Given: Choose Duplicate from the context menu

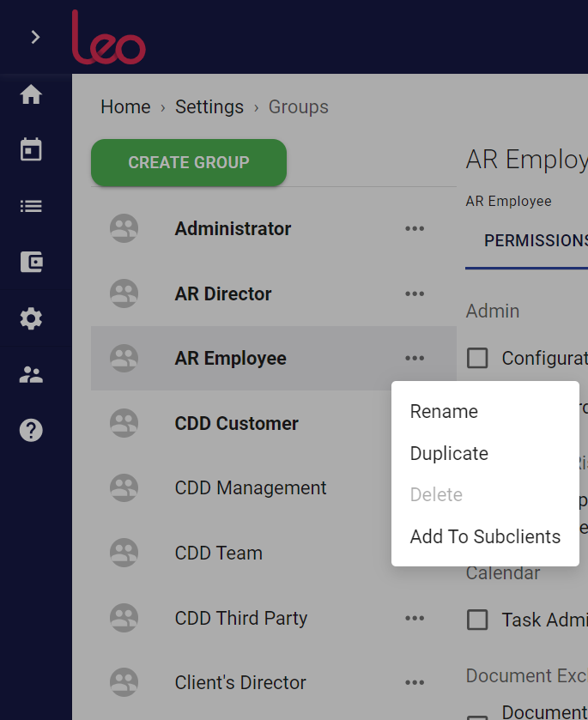Looking at the screenshot, I should point(485,453).
